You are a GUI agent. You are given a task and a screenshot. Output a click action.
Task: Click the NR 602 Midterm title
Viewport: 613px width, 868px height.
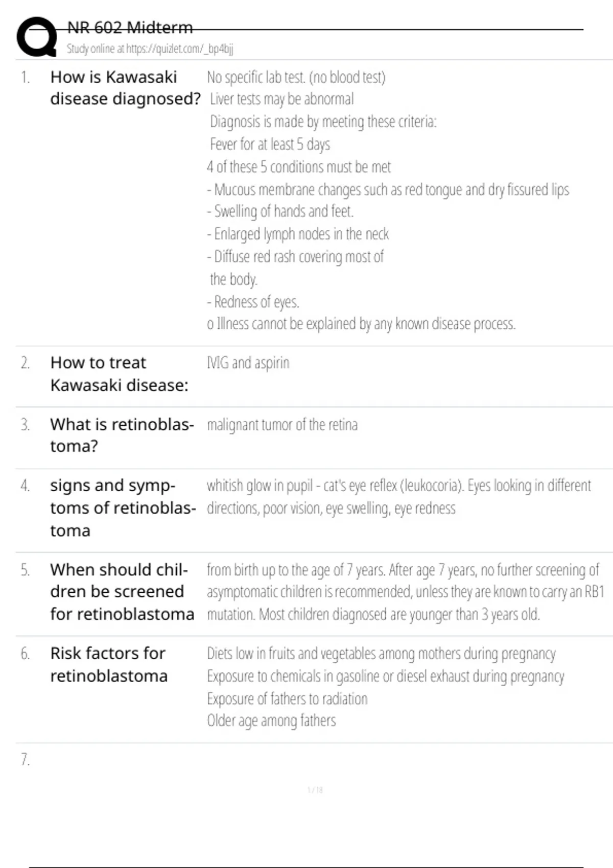click(130, 27)
